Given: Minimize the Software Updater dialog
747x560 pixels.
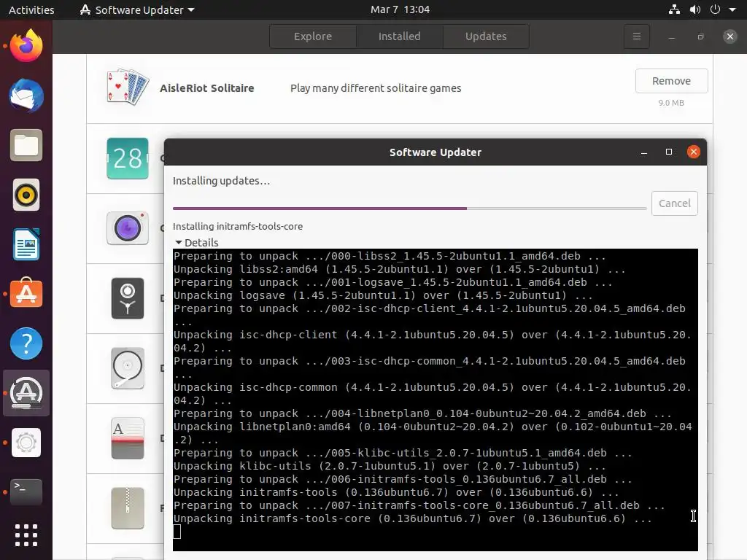Looking at the screenshot, I should (x=643, y=152).
